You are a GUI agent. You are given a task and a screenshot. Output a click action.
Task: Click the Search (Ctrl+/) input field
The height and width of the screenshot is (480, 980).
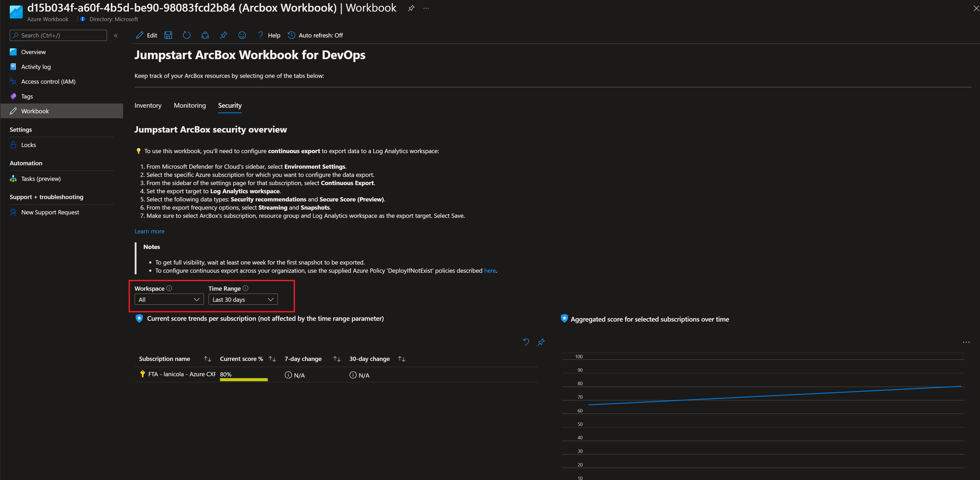click(58, 35)
